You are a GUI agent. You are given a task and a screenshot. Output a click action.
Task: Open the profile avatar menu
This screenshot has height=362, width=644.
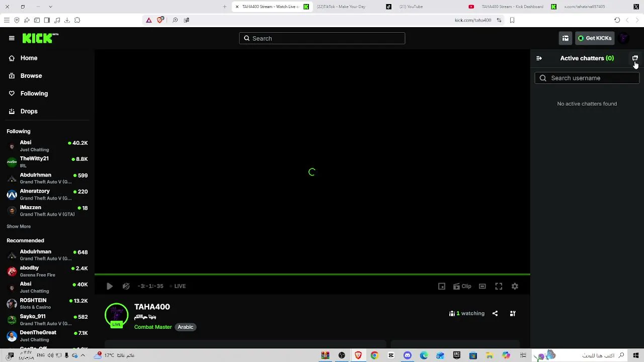[624, 38]
